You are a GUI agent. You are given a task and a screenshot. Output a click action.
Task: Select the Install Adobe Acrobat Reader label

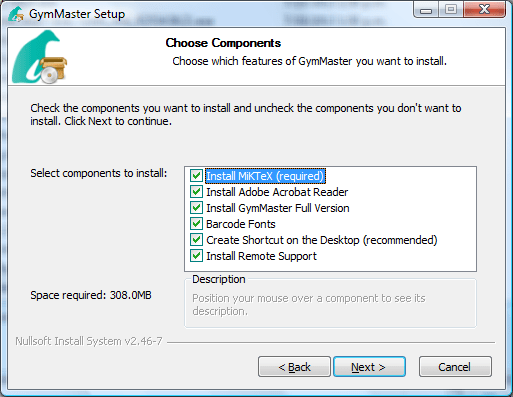point(277,192)
